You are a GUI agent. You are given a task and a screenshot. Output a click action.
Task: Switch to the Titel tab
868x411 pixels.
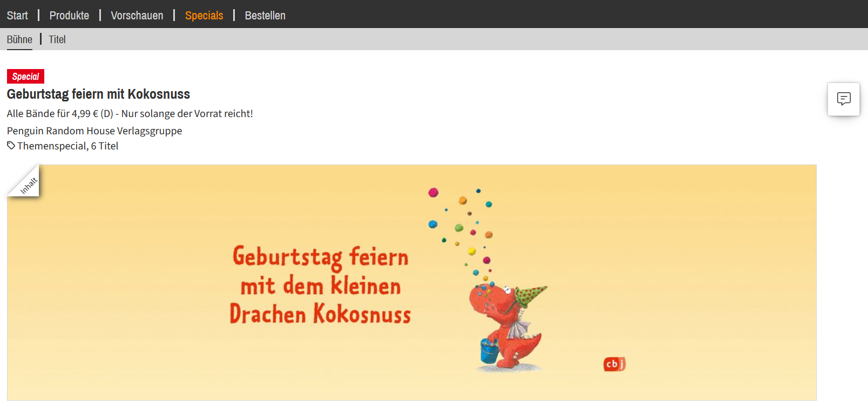tap(57, 39)
